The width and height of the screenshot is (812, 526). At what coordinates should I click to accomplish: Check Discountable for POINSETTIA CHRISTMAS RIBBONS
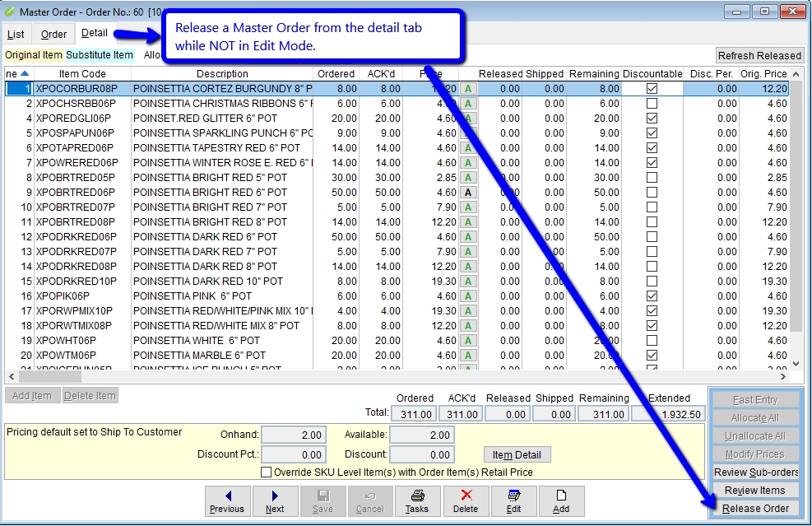[652, 104]
